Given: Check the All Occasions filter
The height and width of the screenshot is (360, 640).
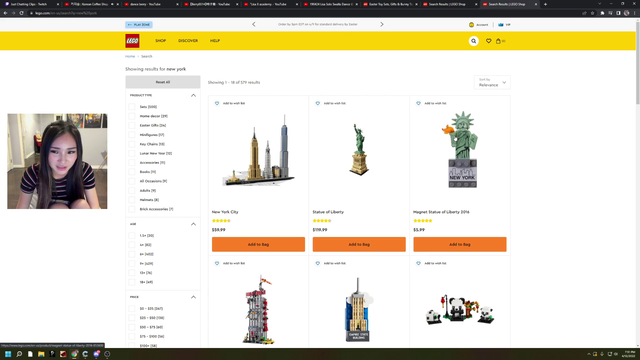Looking at the screenshot, I should click(132, 181).
